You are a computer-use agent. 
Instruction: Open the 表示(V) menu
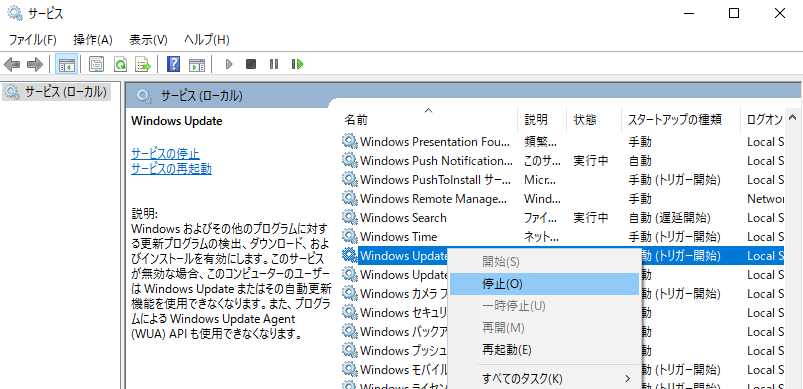click(x=149, y=40)
